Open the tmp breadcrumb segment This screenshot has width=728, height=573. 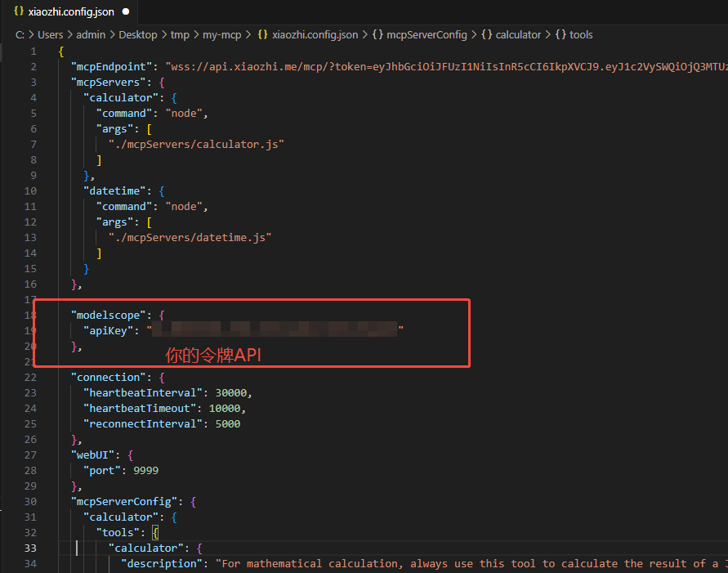[180, 35]
